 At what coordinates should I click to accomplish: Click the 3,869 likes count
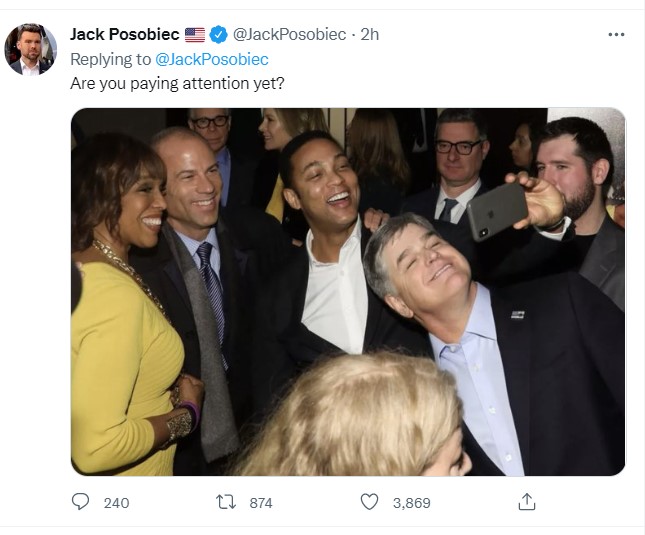click(x=411, y=503)
